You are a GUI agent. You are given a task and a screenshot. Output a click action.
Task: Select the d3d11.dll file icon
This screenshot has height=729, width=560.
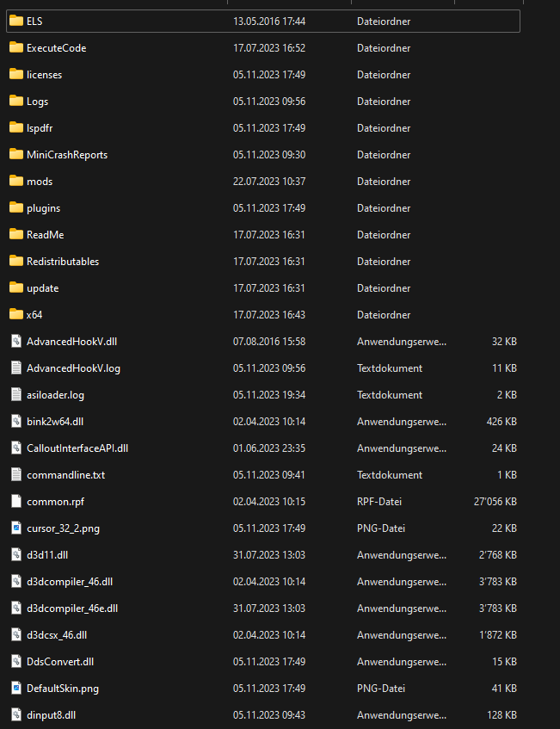click(x=16, y=554)
